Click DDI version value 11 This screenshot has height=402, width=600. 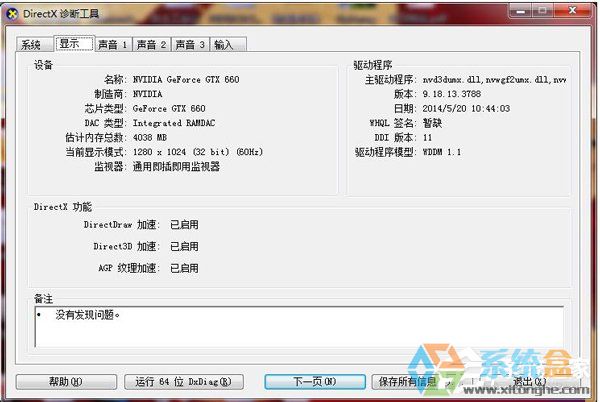[x=427, y=137]
